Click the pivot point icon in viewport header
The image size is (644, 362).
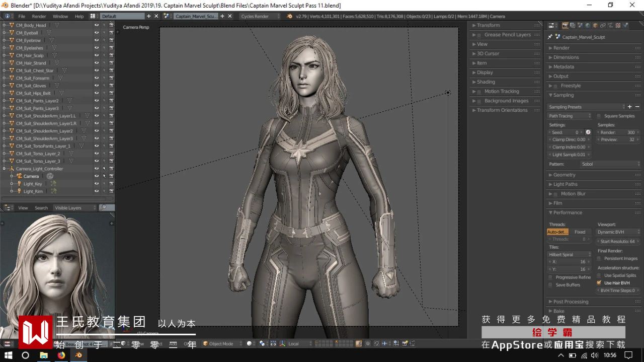262,343
